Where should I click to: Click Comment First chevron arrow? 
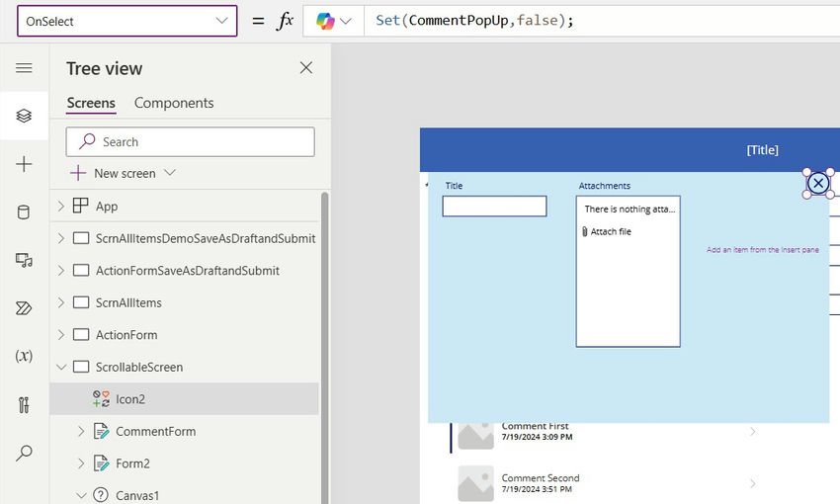coord(753,431)
